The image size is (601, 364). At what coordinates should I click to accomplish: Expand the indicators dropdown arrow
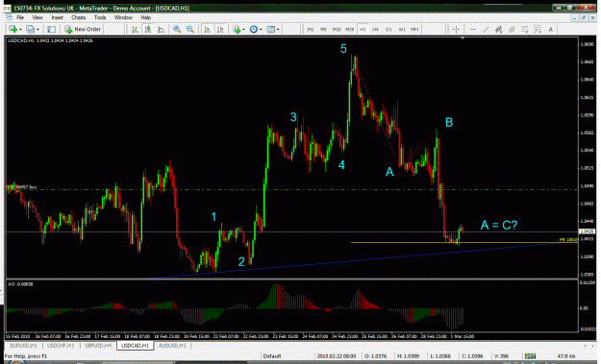coord(243,30)
